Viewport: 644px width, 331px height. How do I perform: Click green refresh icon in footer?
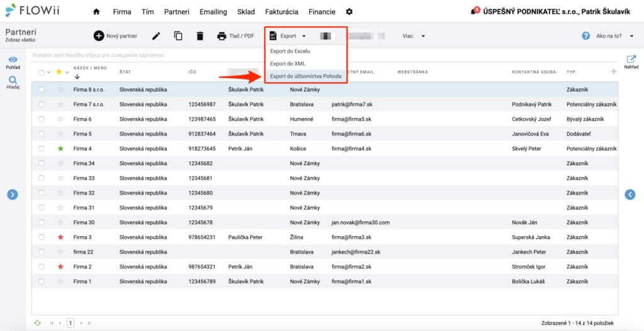click(38, 323)
